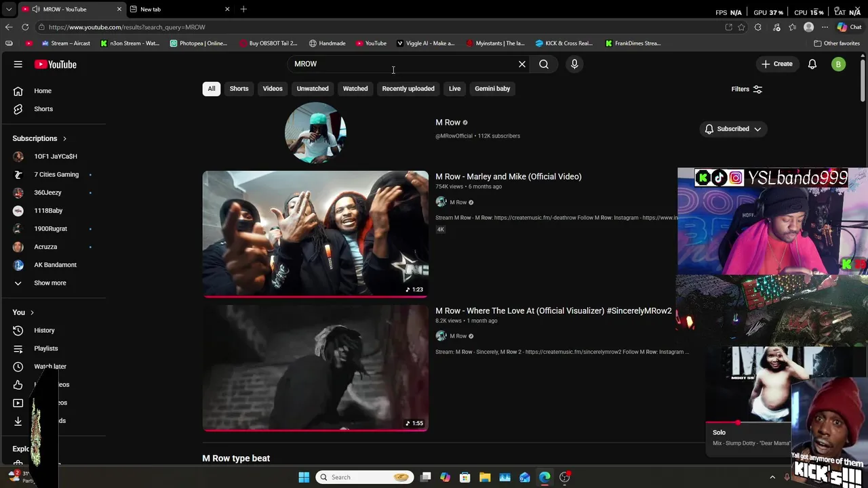
Task: Clear the MROW search query
Action: click(522, 64)
